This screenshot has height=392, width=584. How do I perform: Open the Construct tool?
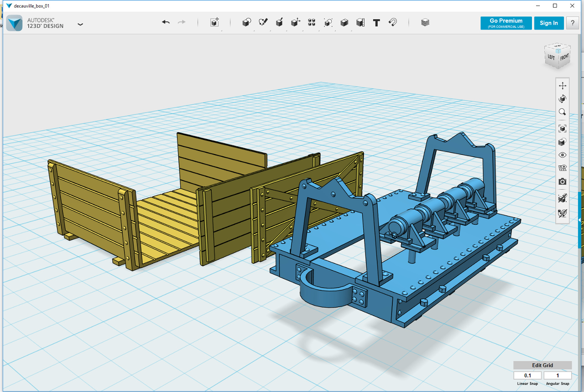tap(279, 22)
